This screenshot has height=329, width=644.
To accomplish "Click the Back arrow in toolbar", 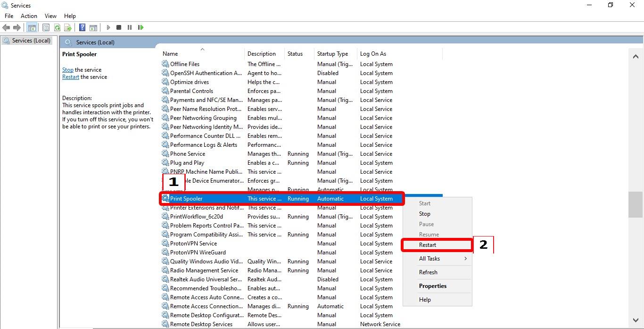I will pyautogui.click(x=6, y=27).
